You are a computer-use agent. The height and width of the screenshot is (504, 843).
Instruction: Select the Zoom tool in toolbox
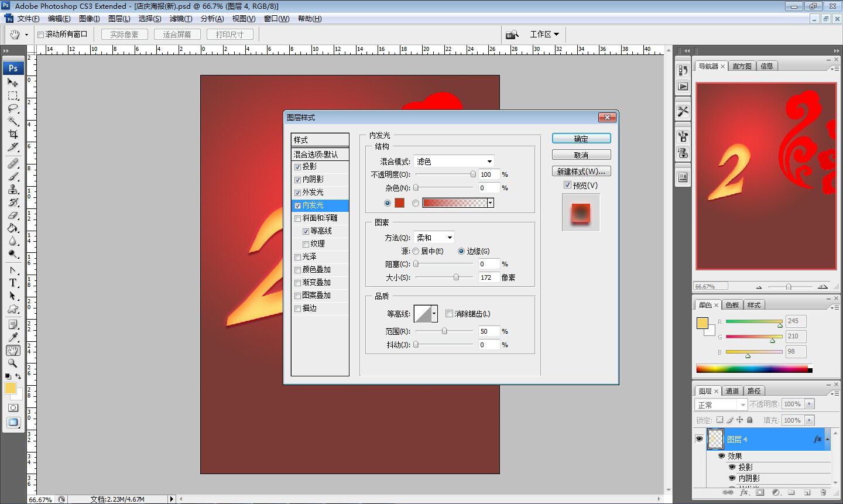point(13,363)
